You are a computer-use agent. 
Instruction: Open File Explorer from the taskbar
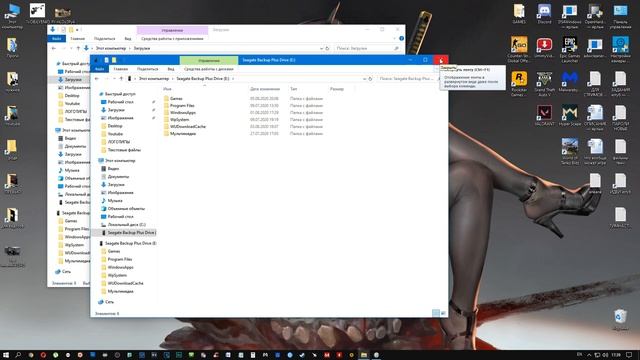tap(363, 355)
